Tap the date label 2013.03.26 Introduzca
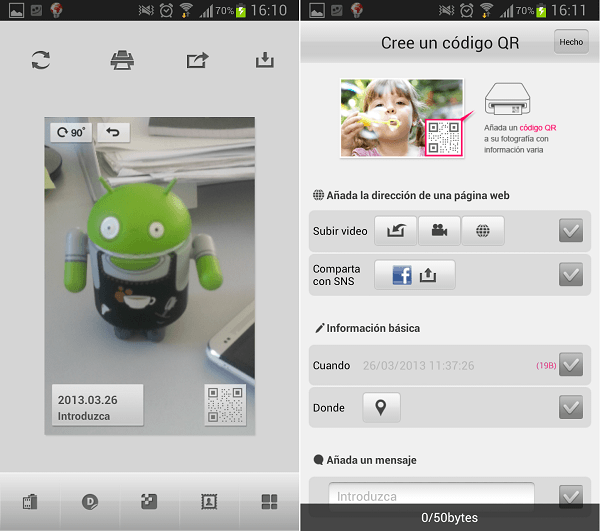The image size is (600, 531). tap(98, 405)
